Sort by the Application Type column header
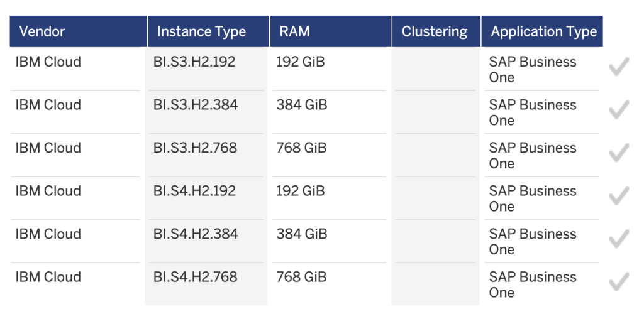644x314 pixels. (x=542, y=31)
